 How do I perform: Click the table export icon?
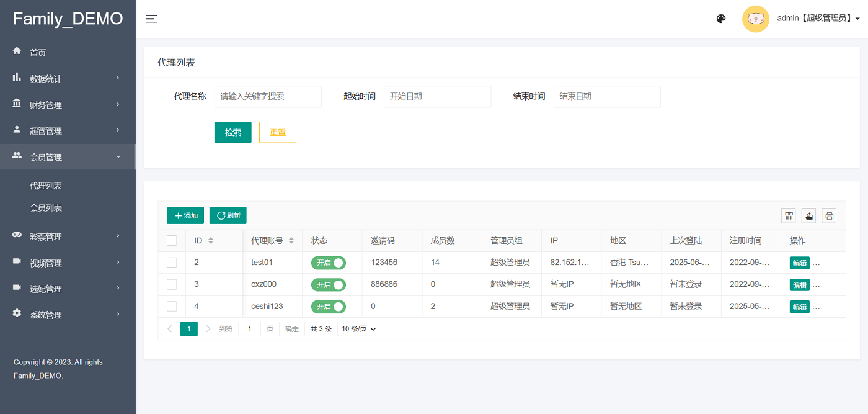[809, 215]
